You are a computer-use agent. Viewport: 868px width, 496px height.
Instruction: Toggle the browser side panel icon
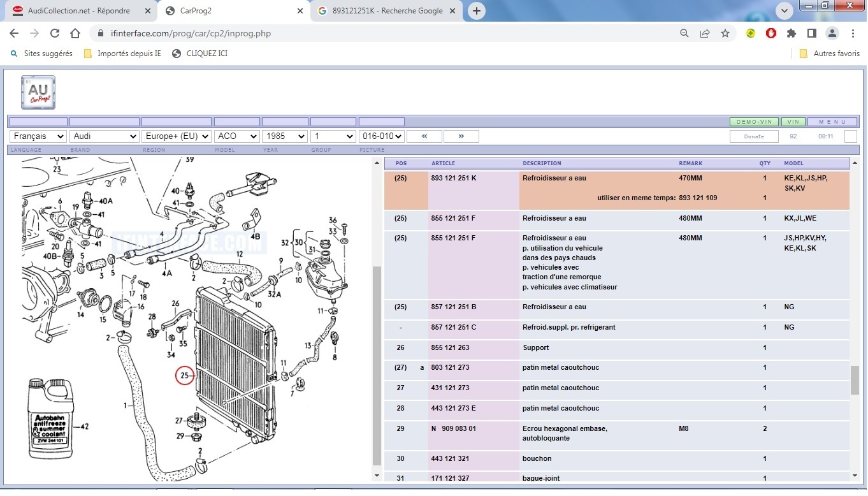coord(812,33)
